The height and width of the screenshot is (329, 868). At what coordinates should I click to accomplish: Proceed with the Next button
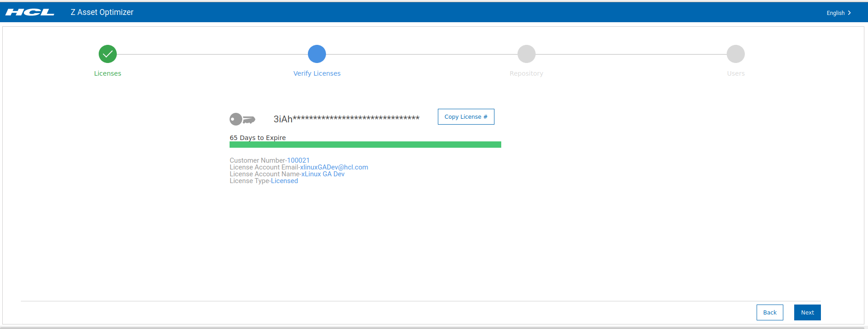807,312
